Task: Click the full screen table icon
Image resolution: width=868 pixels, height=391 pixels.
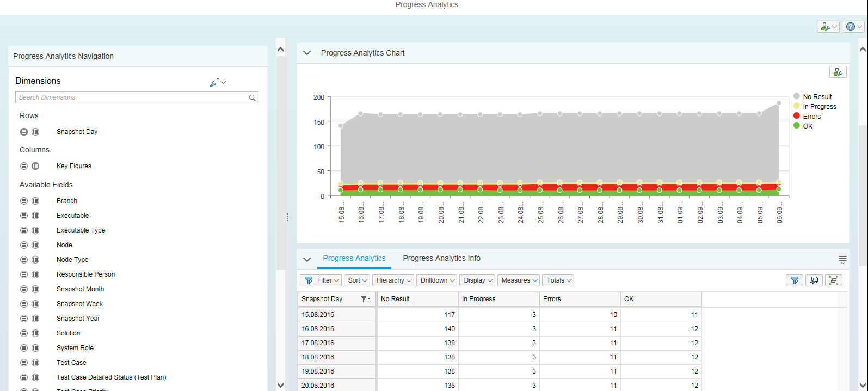Action: 834,280
